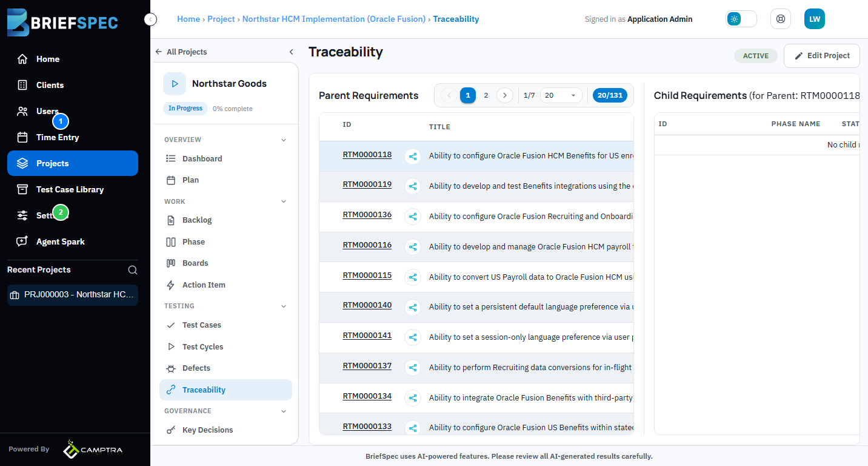Click the Clients building icon
The height and width of the screenshot is (466, 868).
coord(22,85)
